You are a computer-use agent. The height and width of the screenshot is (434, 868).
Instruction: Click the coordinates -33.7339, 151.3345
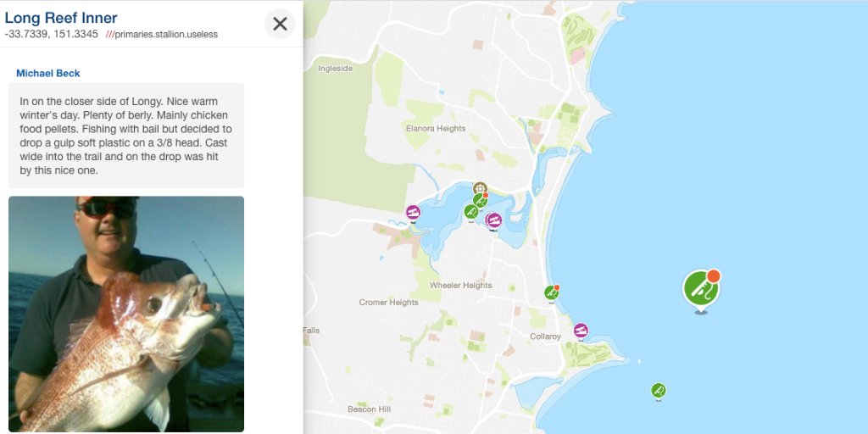(x=51, y=34)
